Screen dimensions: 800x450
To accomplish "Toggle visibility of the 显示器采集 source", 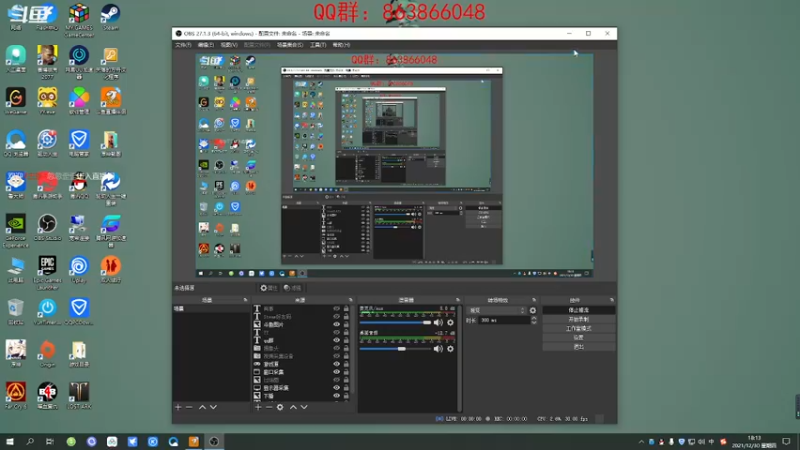I will point(336,388).
